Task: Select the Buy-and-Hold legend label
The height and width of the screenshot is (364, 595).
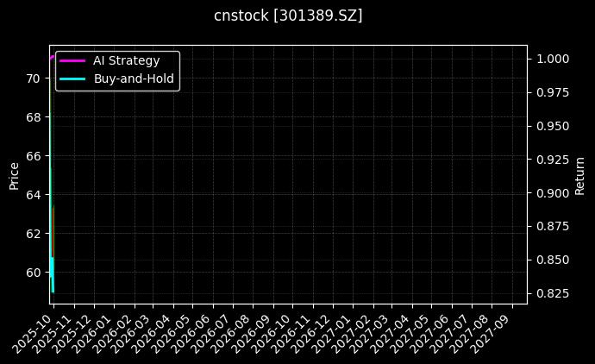Action: (134, 78)
